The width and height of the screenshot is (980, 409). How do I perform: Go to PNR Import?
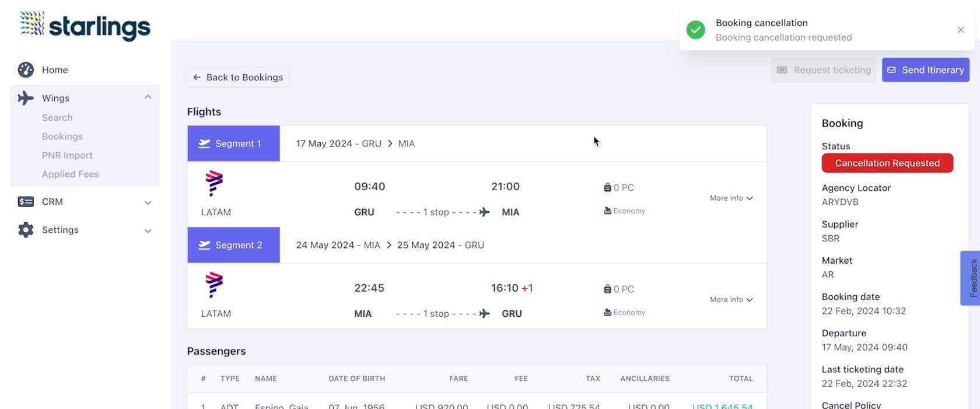point(67,155)
